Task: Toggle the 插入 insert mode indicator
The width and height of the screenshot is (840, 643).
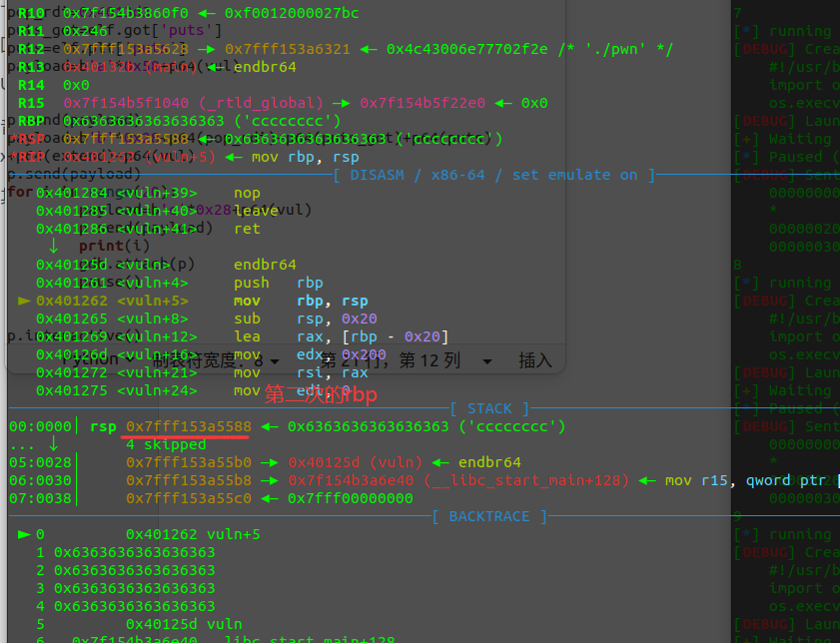Action: coord(536,359)
